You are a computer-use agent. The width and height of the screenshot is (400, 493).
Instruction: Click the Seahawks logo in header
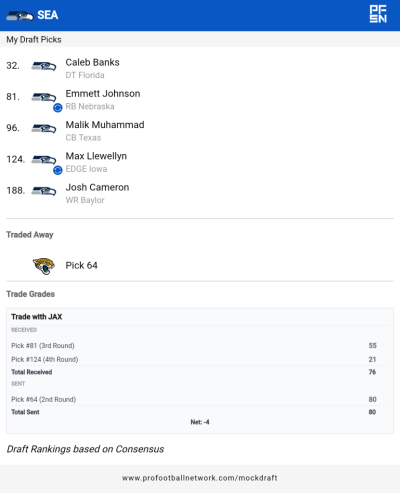click(x=20, y=15)
